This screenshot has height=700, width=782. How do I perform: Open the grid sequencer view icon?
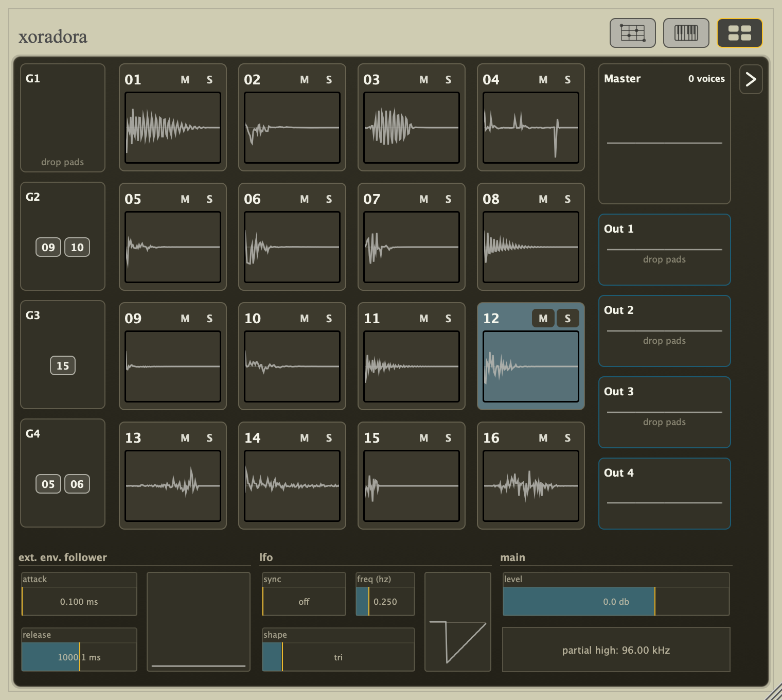[x=633, y=33]
